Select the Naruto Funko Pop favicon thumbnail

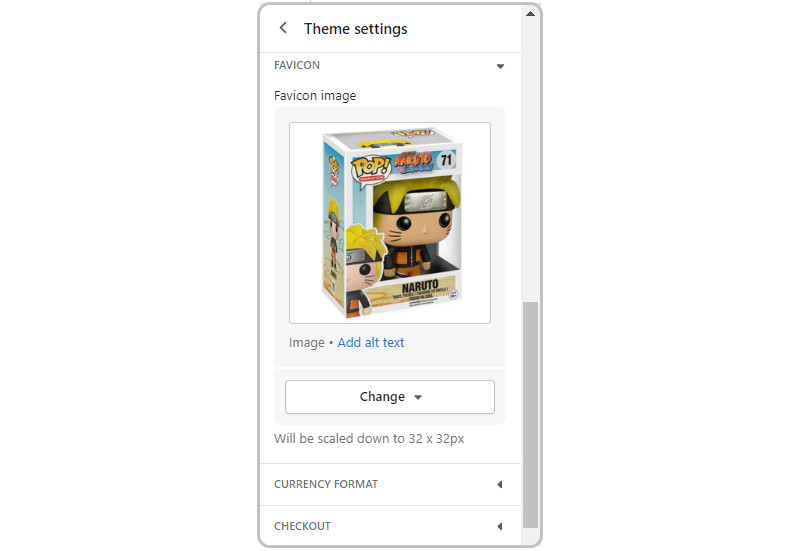(x=390, y=223)
